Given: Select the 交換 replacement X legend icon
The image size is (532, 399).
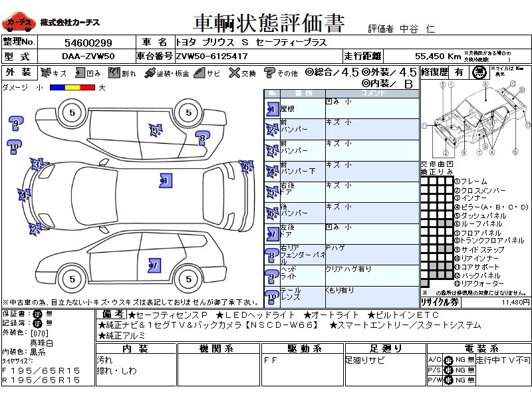Looking at the screenshot, I should [x=234, y=72].
